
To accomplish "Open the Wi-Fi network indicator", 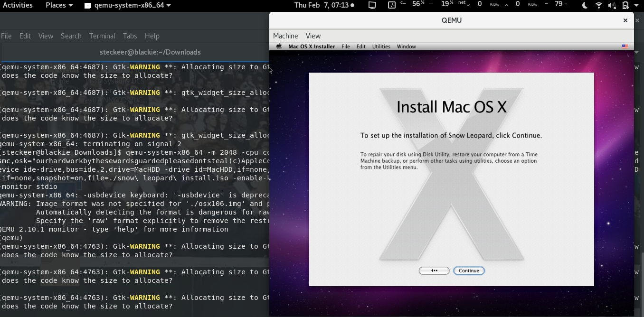I will click(599, 5).
